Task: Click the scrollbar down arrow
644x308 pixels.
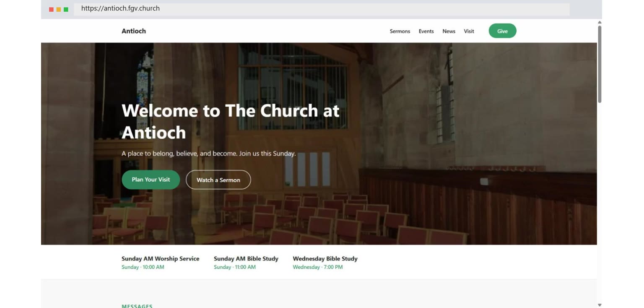Action: (600, 305)
